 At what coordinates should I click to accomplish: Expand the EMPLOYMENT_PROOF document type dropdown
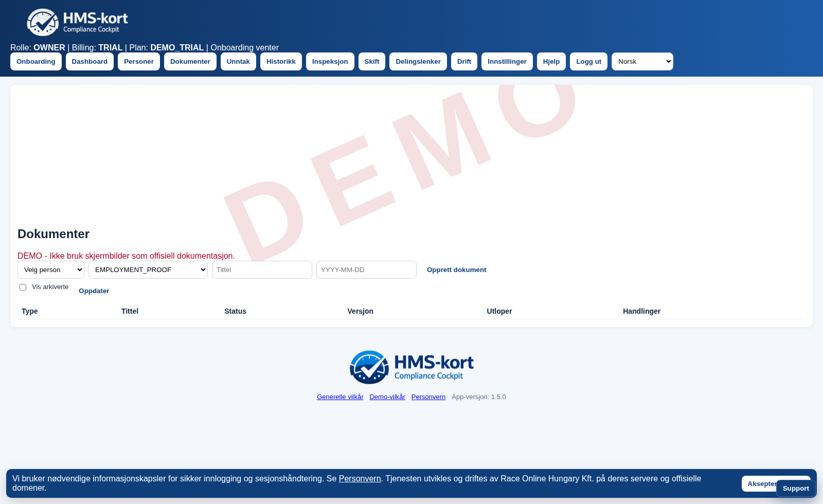(148, 270)
